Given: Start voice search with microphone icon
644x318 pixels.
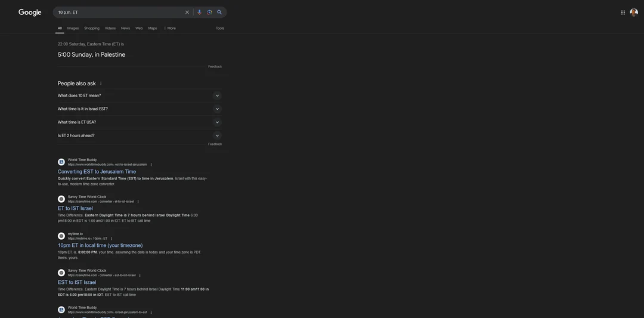Looking at the screenshot, I should pyautogui.click(x=199, y=13).
